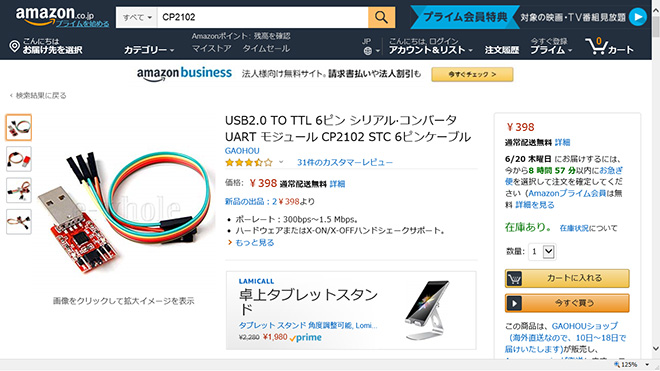This screenshot has width=660, height=371.
Task: Expand the カテゴリー menu
Action: tap(149, 50)
